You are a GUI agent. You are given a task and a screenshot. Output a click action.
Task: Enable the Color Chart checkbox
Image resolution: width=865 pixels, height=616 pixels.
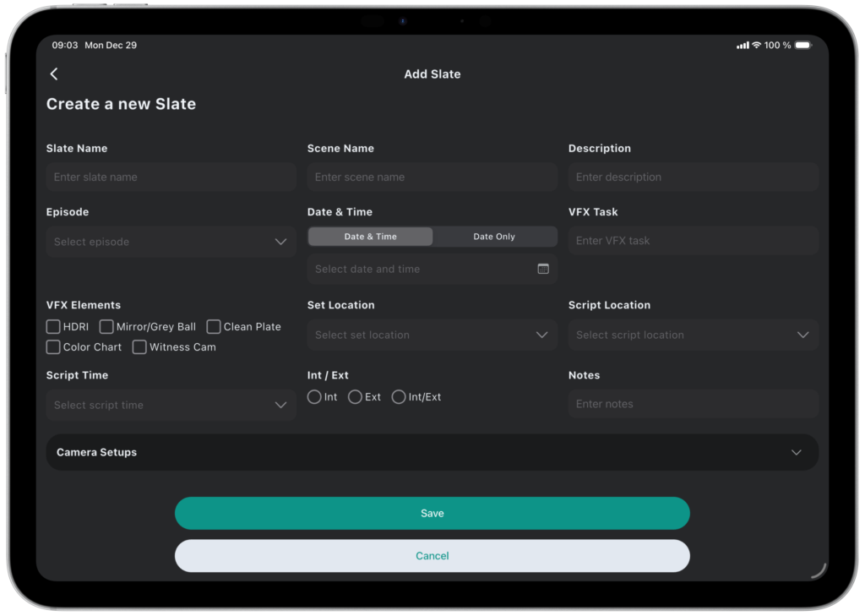point(53,347)
